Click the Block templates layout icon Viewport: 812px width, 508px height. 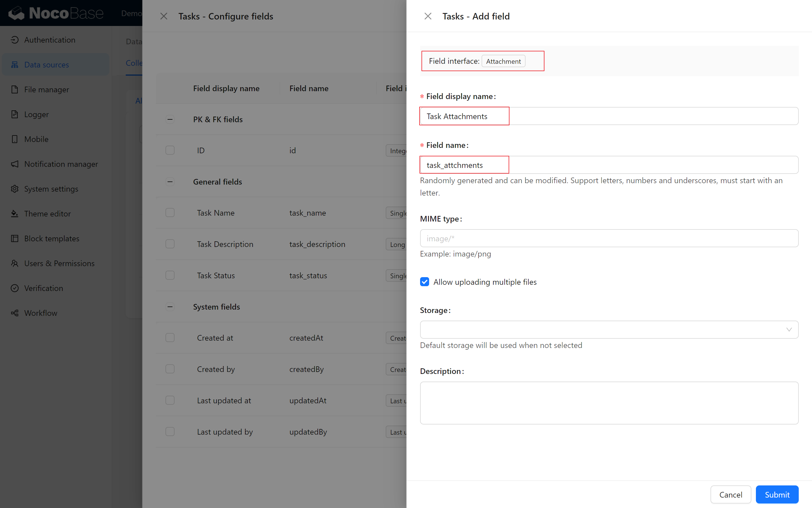point(14,238)
